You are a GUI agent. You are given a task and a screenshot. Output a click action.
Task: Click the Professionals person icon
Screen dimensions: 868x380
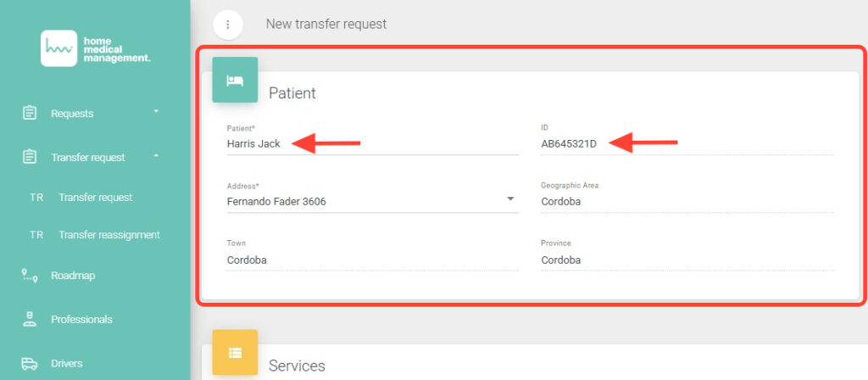pyautogui.click(x=30, y=320)
